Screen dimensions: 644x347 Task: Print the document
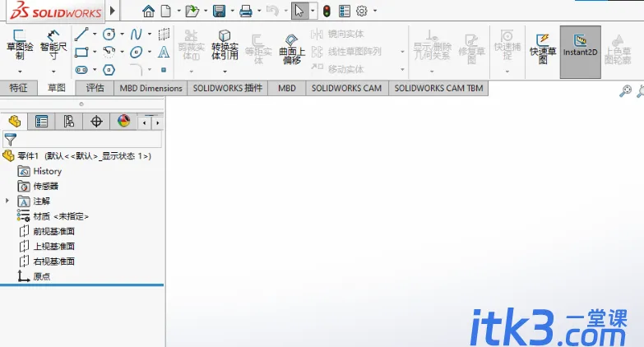(x=246, y=11)
